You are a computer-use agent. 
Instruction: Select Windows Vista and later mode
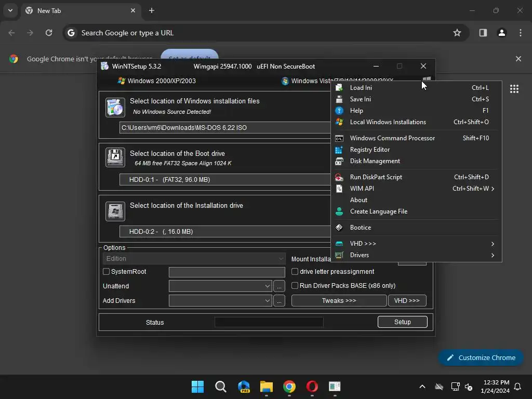click(337, 81)
